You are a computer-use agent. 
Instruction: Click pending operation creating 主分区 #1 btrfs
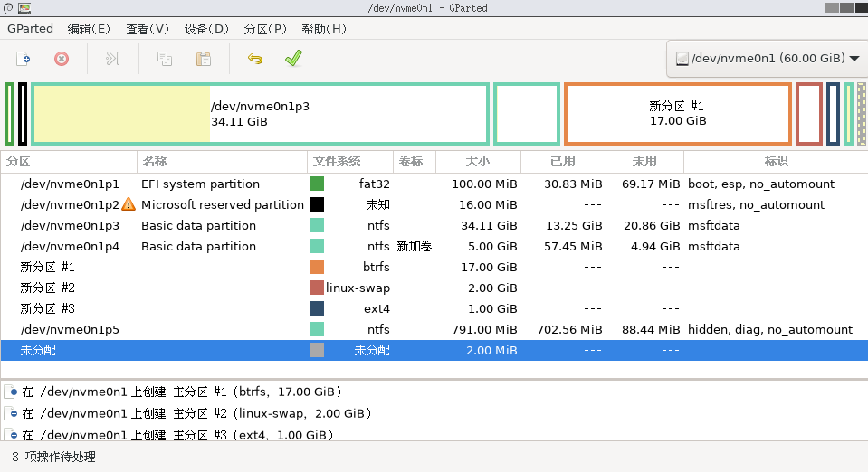(x=182, y=392)
